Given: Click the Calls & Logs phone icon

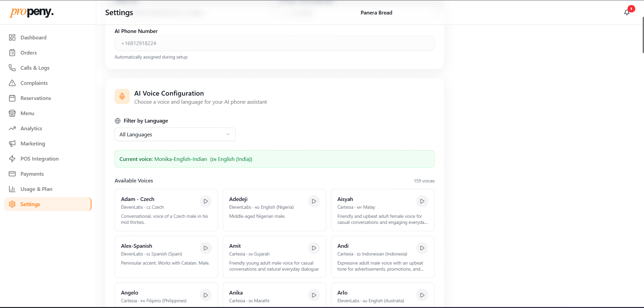Looking at the screenshot, I should tap(12, 68).
